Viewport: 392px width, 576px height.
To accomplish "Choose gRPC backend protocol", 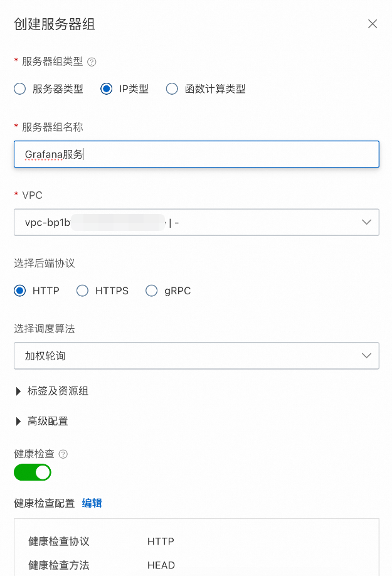I will click(151, 291).
